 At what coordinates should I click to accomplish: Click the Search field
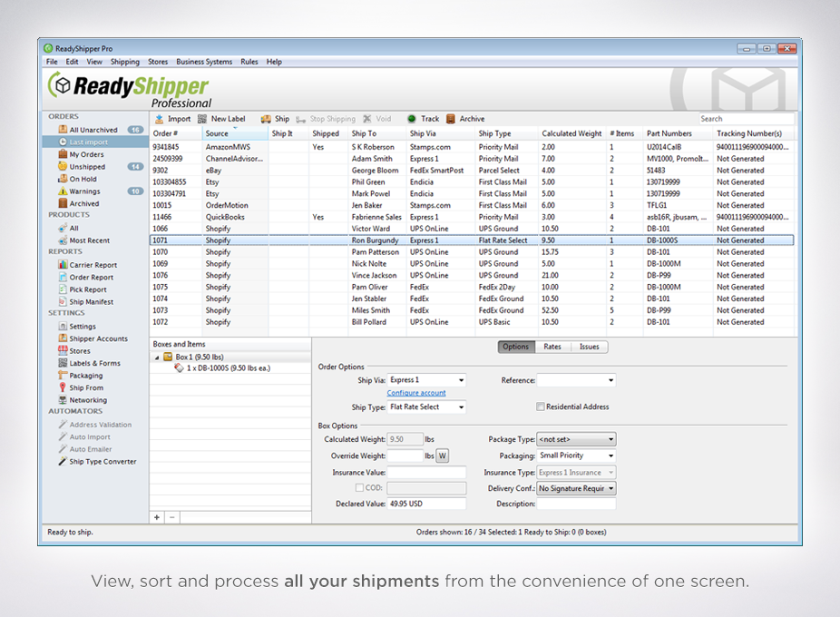pos(747,119)
